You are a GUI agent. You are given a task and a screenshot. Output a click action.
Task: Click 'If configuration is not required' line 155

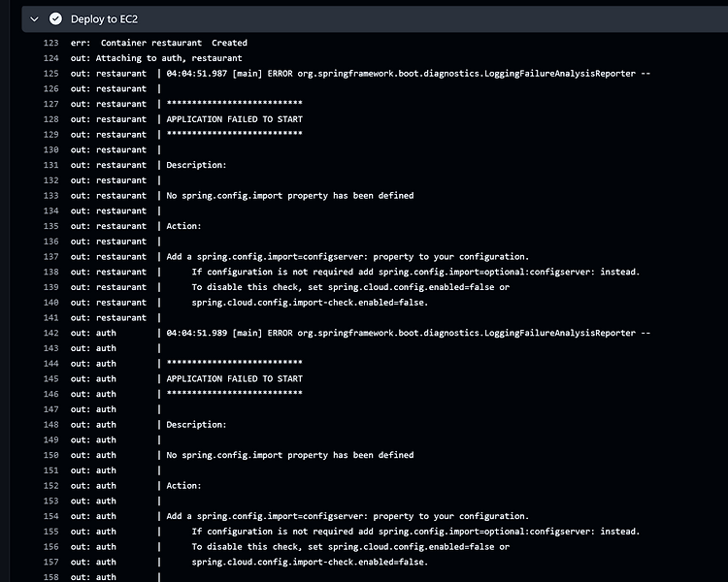pyautogui.click(x=416, y=532)
